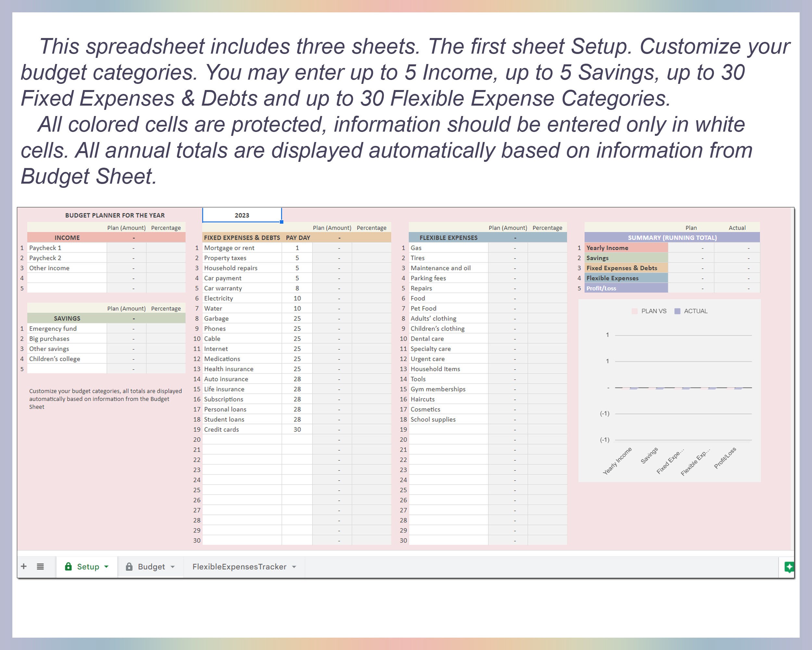Open Explore via the green sparkle icon
The height and width of the screenshot is (650, 812).
point(789,566)
